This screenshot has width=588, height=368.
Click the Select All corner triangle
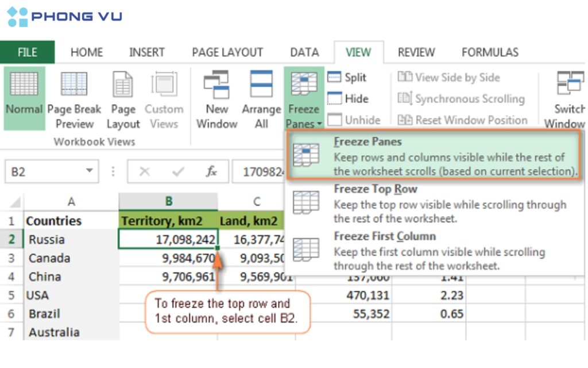click(x=14, y=202)
